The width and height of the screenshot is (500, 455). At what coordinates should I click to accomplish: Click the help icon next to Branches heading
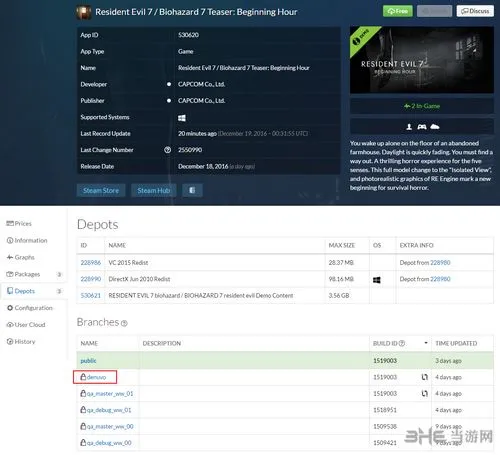pyautogui.click(x=124, y=323)
